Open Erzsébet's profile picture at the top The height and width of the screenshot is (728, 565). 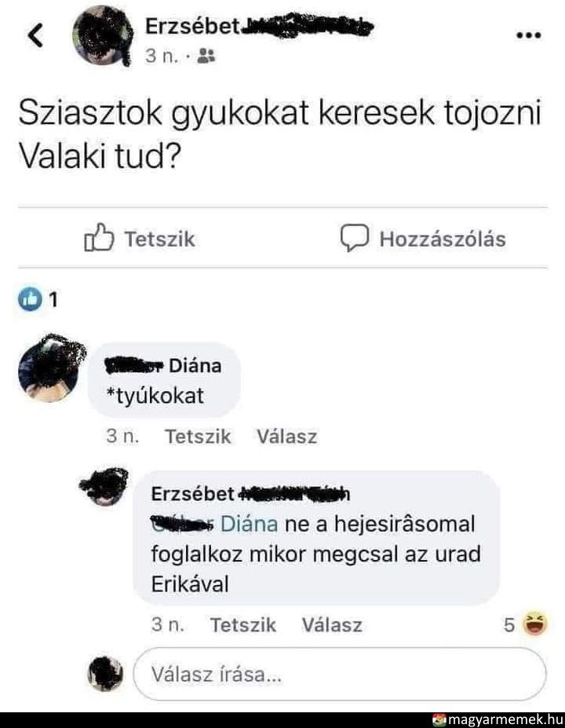(x=103, y=36)
